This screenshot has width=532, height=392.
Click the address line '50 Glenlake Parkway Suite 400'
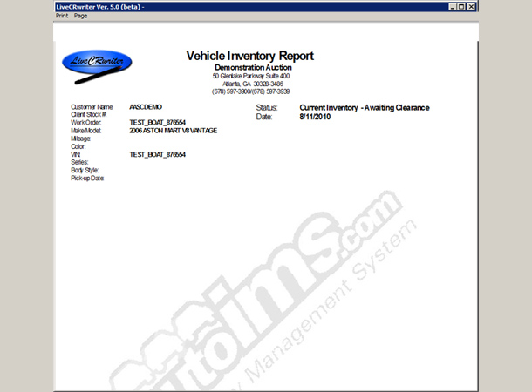(x=251, y=76)
